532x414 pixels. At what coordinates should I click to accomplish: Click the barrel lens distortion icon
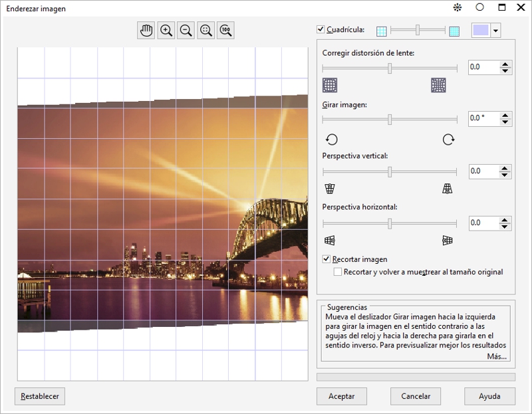click(330, 85)
